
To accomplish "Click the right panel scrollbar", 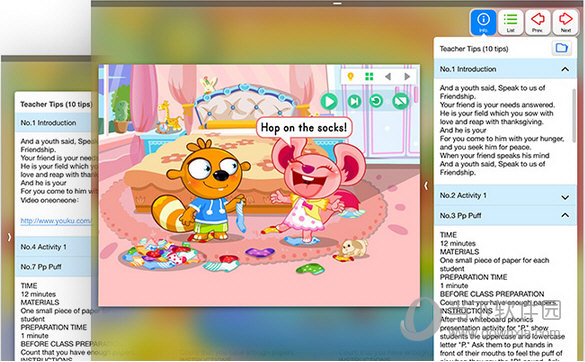I will coord(573,116).
